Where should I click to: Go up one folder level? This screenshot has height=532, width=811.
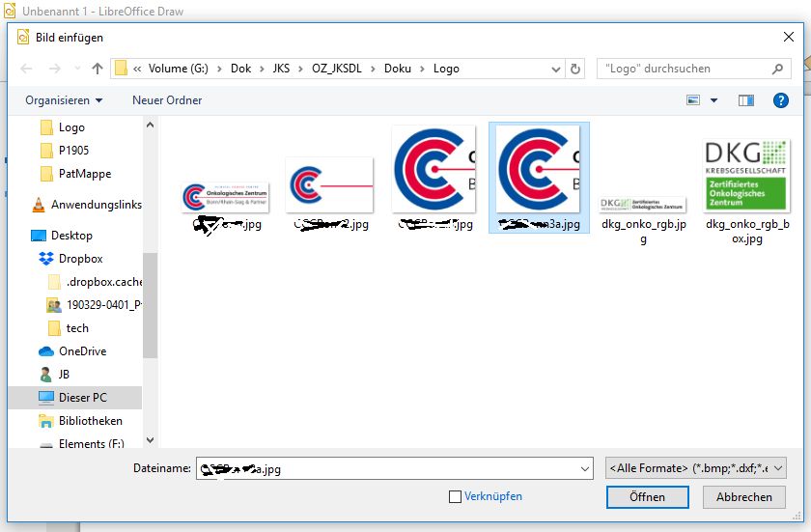tap(98, 69)
